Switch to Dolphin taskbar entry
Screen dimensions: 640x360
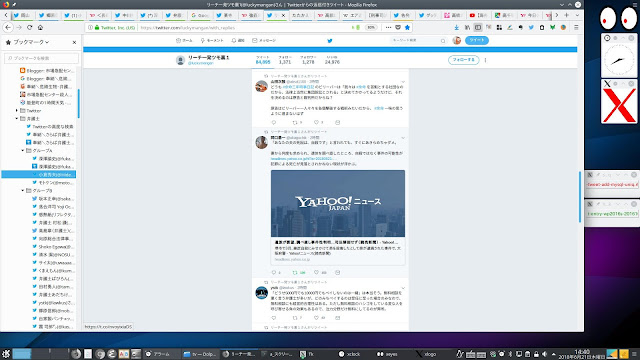pyautogui.click(x=200, y=354)
